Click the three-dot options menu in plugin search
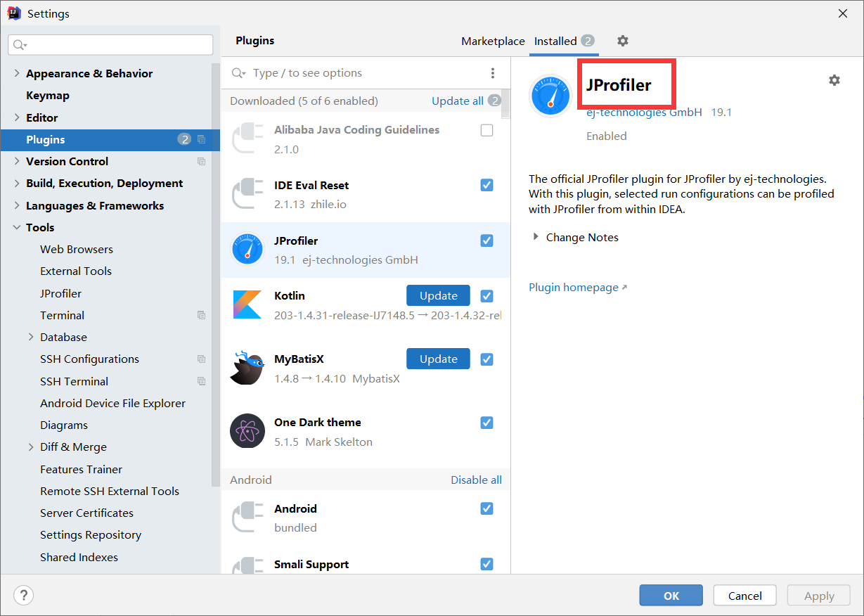Screen dimensions: 864x616 (492, 73)
